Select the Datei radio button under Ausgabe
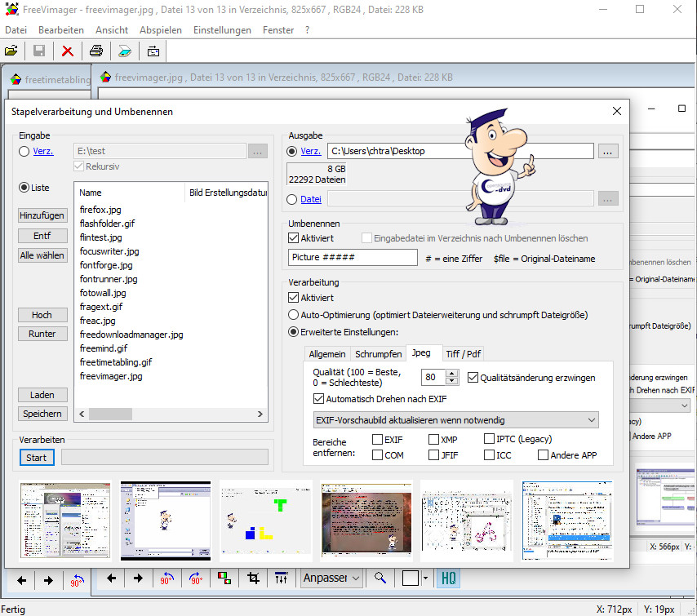The width and height of the screenshot is (697, 616). pyautogui.click(x=291, y=200)
